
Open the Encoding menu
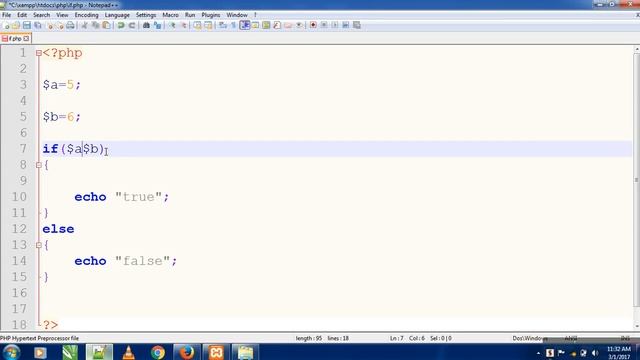[87, 15]
